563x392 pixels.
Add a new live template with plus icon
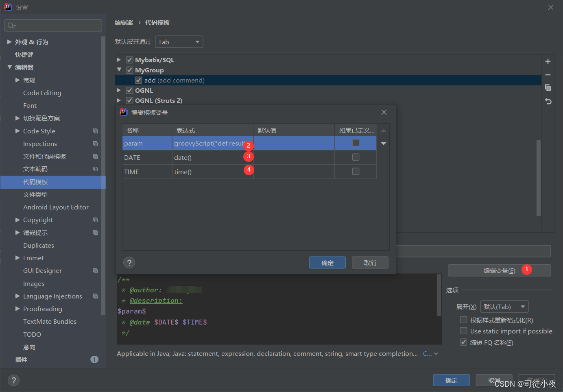click(548, 61)
